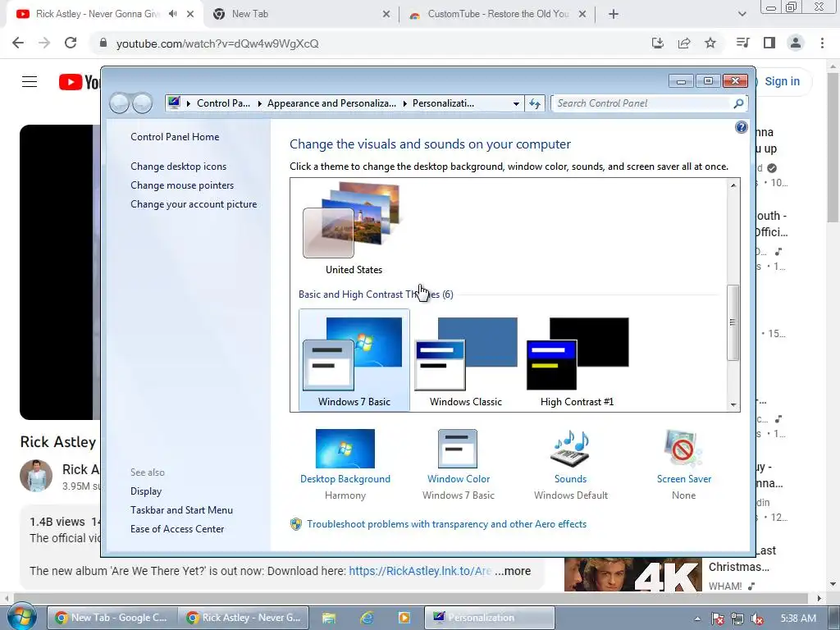Viewport: 840px width, 630px height.
Task: Switch to the CustomTube tab
Action: click(x=498, y=14)
